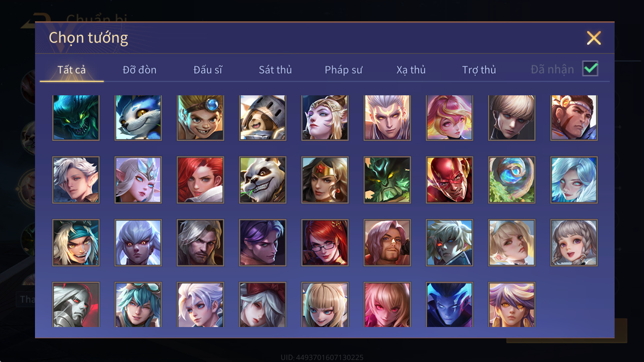Select the Tất cả tab
The height and width of the screenshot is (362, 644).
[72, 70]
